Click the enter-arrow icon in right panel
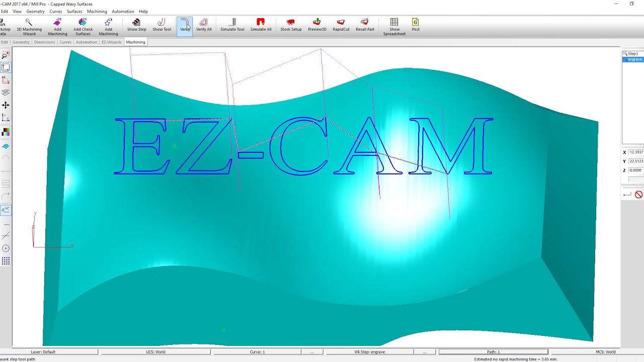644x362 pixels. 627,195
